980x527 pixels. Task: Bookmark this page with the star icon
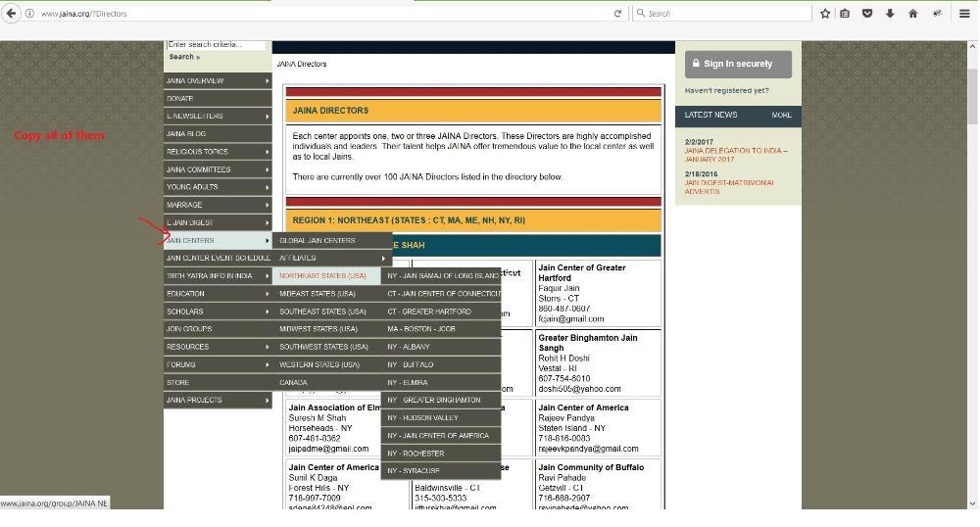tap(825, 13)
